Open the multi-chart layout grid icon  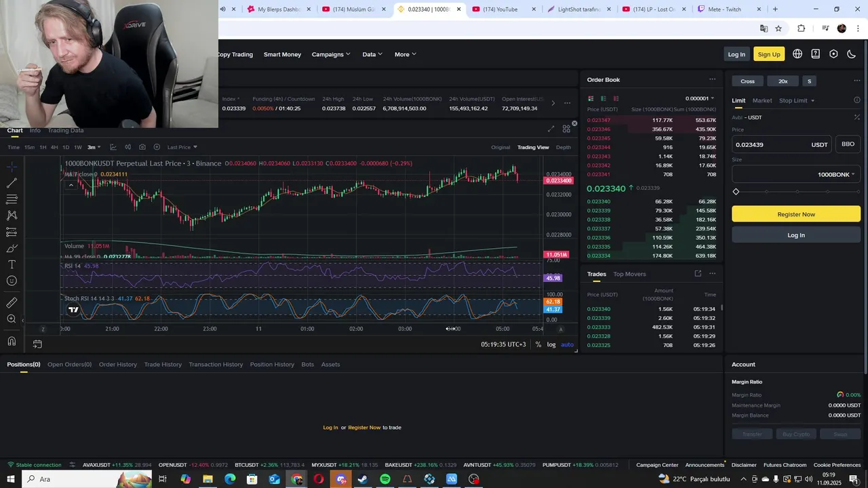coord(566,129)
